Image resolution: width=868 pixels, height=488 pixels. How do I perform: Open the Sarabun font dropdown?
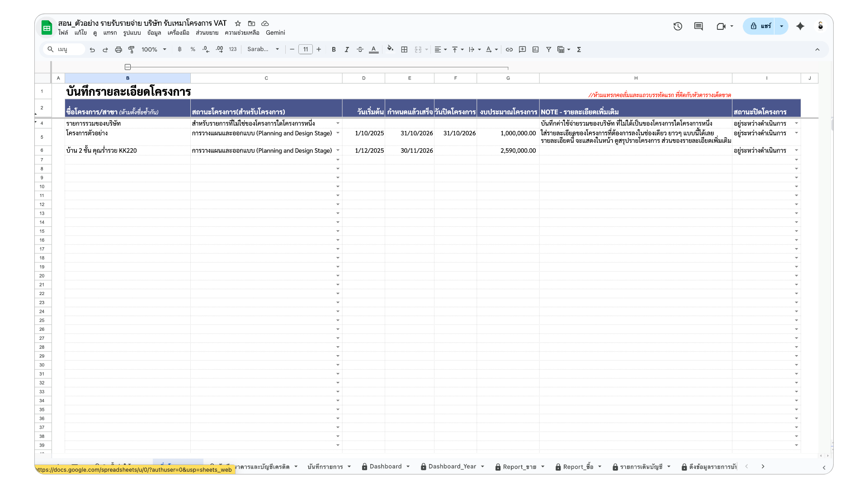click(263, 50)
